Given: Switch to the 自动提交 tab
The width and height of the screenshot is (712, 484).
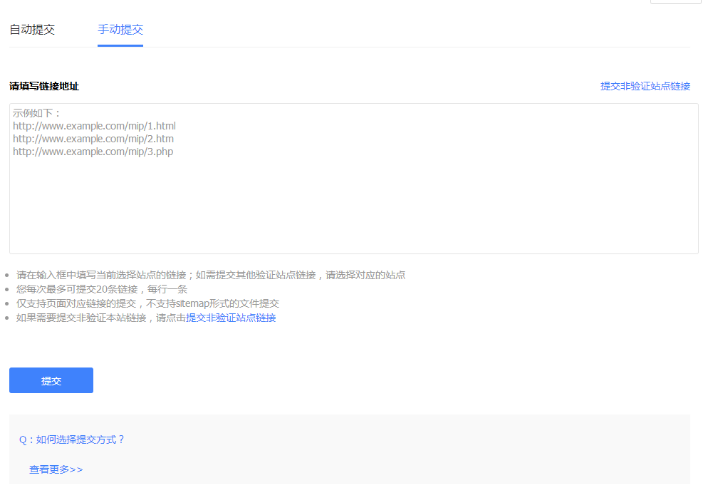Looking at the screenshot, I should [x=32, y=29].
